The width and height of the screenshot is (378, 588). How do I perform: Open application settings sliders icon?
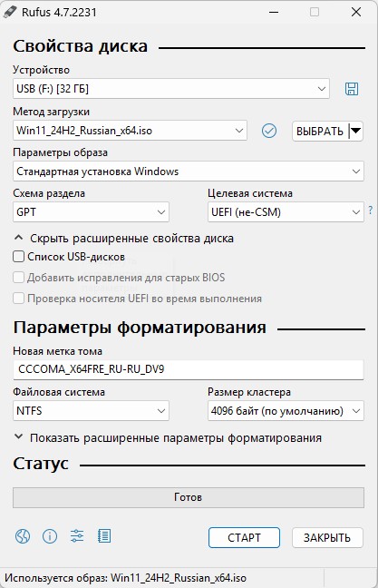[77, 536]
